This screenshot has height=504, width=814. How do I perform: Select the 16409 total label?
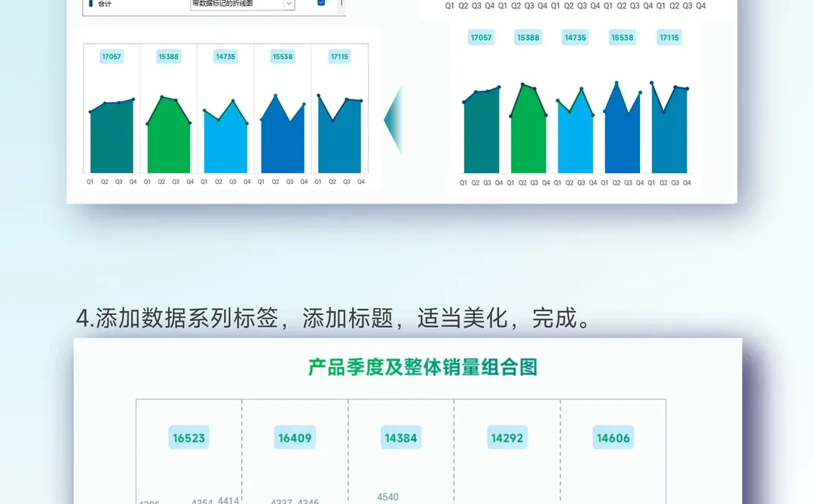pos(295,438)
